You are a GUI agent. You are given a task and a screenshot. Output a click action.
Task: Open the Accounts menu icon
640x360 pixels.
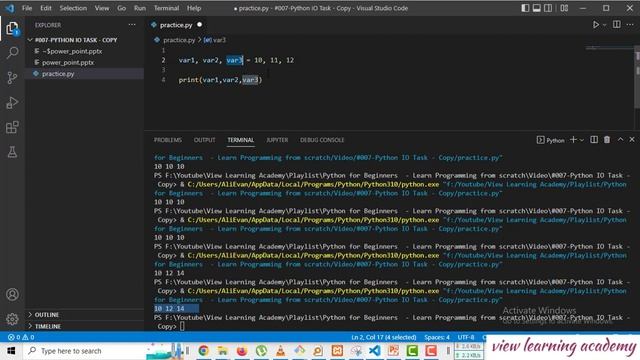click(12, 294)
